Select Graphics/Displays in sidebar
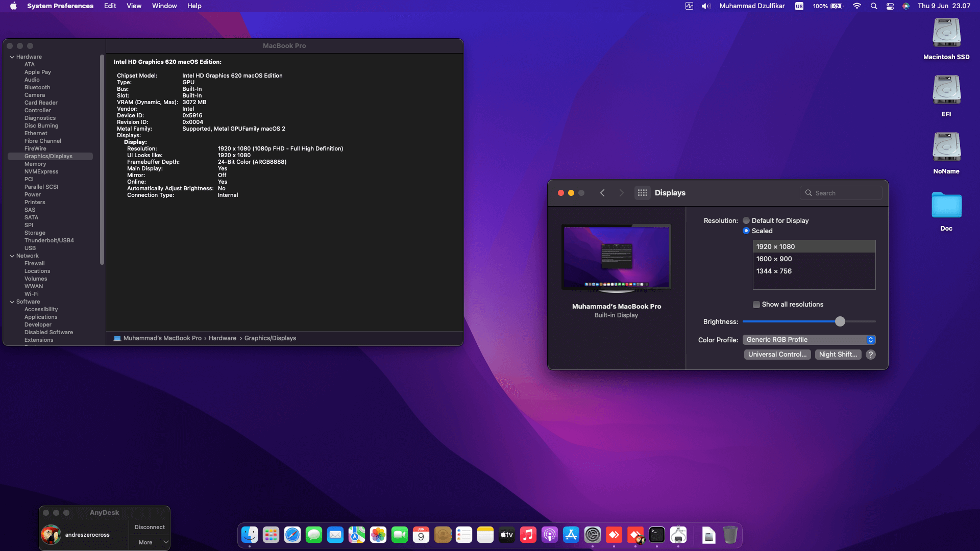980x551 pixels. click(50, 156)
